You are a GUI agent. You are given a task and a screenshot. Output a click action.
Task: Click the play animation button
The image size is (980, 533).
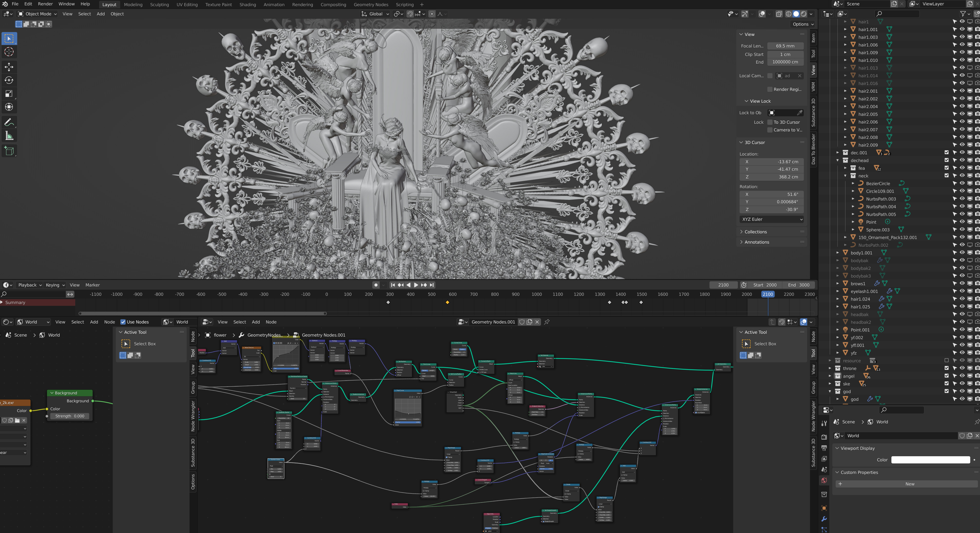pyautogui.click(x=416, y=285)
